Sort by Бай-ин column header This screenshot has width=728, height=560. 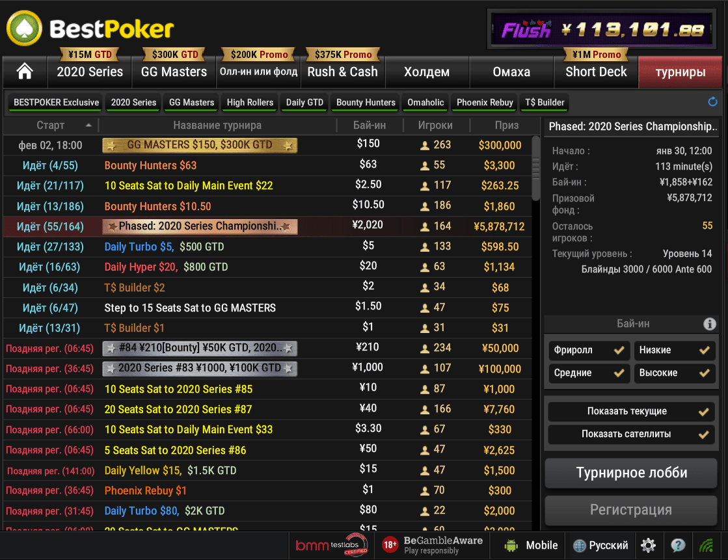(370, 126)
